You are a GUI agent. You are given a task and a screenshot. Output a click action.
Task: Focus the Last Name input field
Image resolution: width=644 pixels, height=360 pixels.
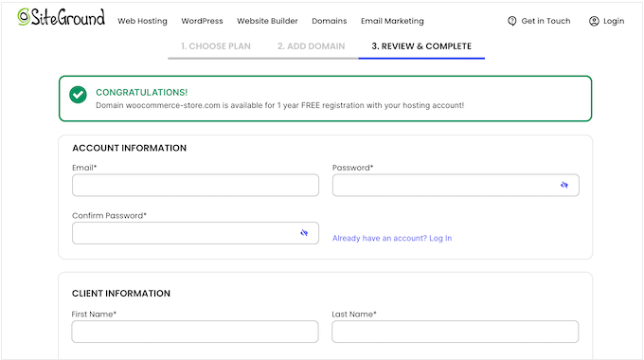[x=456, y=332]
